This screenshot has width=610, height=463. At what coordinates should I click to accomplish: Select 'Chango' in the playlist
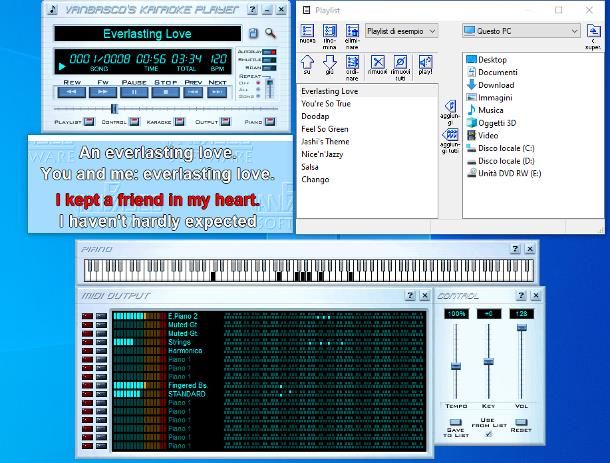tap(367, 180)
